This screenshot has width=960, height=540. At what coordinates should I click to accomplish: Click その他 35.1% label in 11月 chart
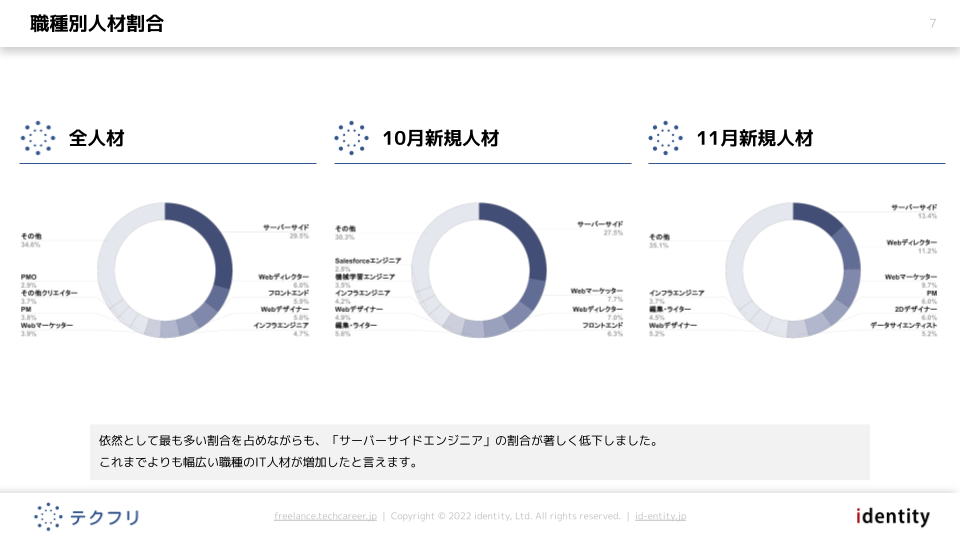click(x=659, y=241)
